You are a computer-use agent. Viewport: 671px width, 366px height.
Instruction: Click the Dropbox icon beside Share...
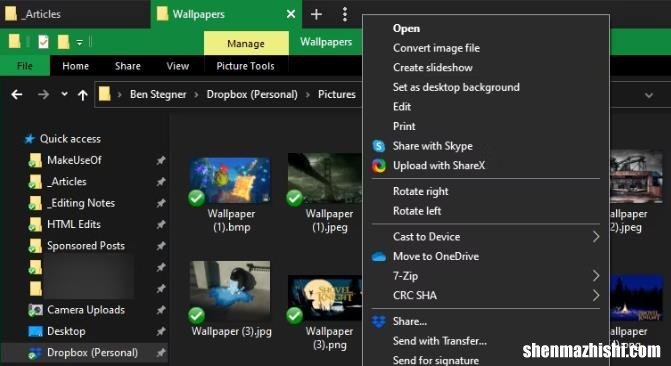click(379, 321)
